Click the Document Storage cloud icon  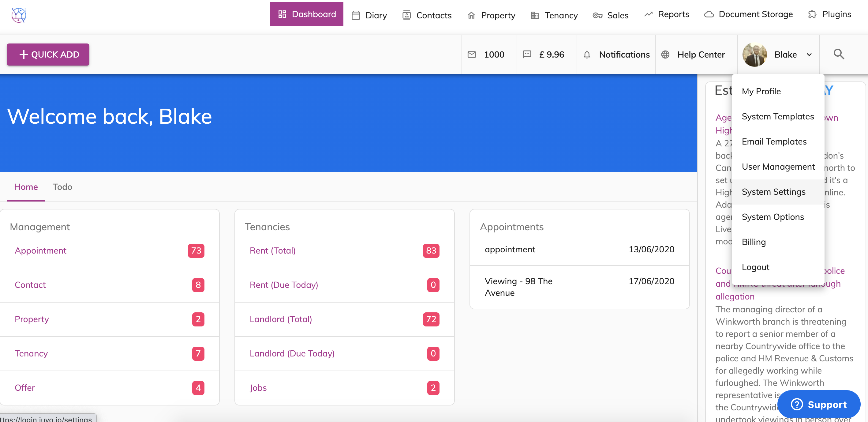(709, 14)
